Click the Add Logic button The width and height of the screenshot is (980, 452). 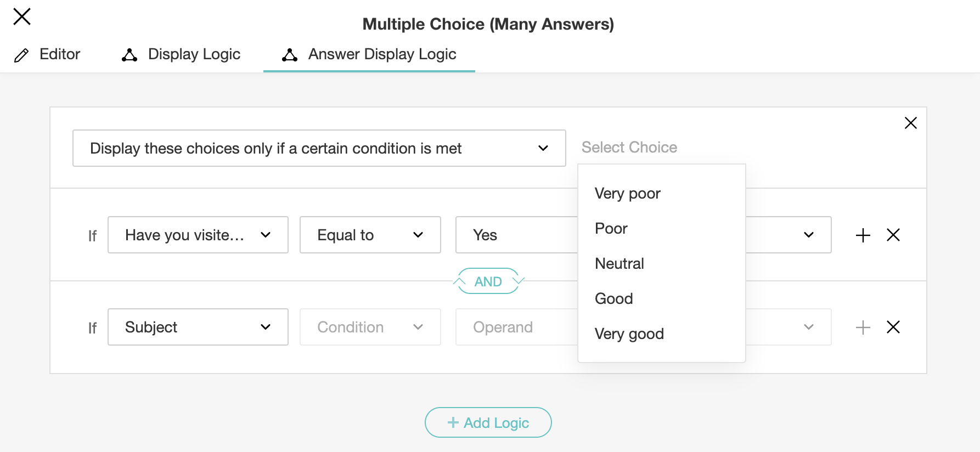coord(488,422)
